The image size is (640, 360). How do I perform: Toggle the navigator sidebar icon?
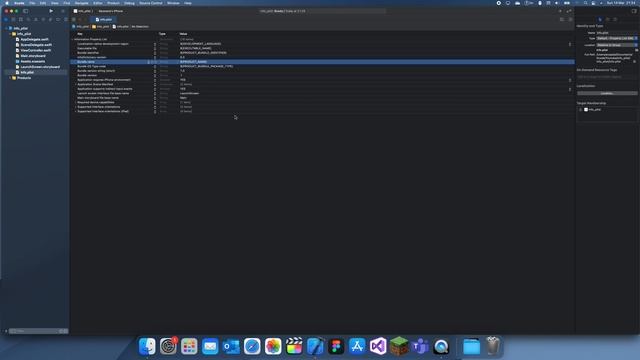click(26, 11)
